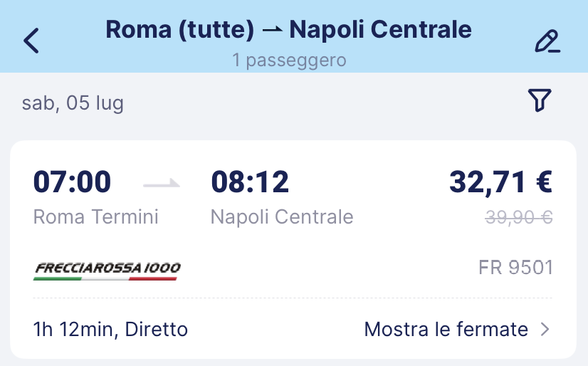Click the FR 9501 train number

515,268
